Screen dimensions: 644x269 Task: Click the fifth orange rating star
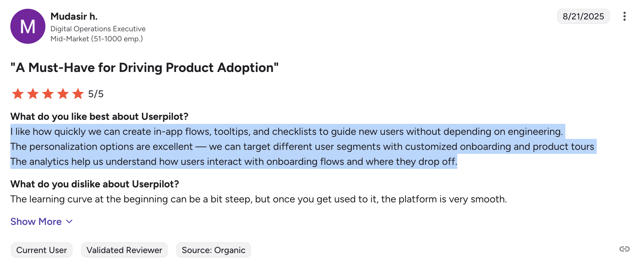click(78, 94)
